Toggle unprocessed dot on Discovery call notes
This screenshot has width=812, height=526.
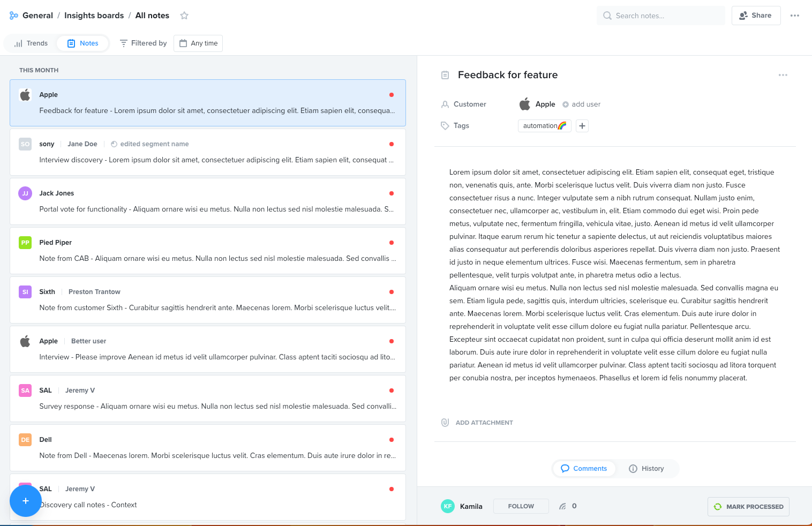pyautogui.click(x=392, y=489)
